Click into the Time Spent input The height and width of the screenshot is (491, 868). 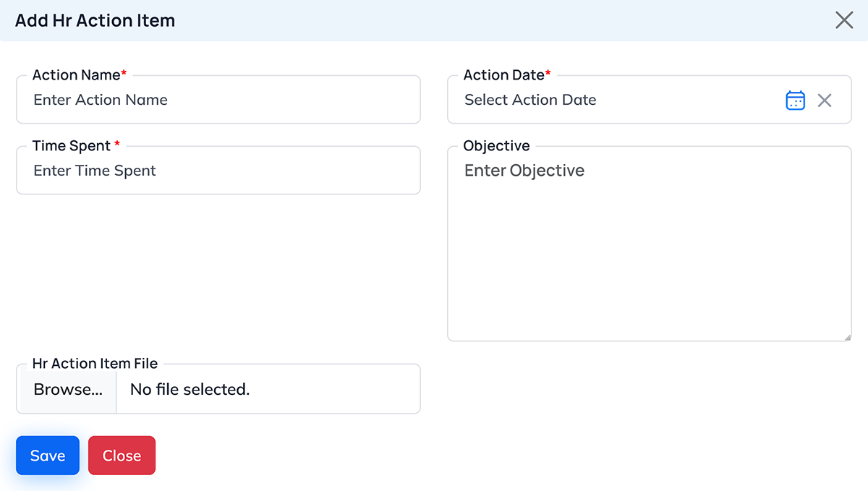(x=217, y=171)
